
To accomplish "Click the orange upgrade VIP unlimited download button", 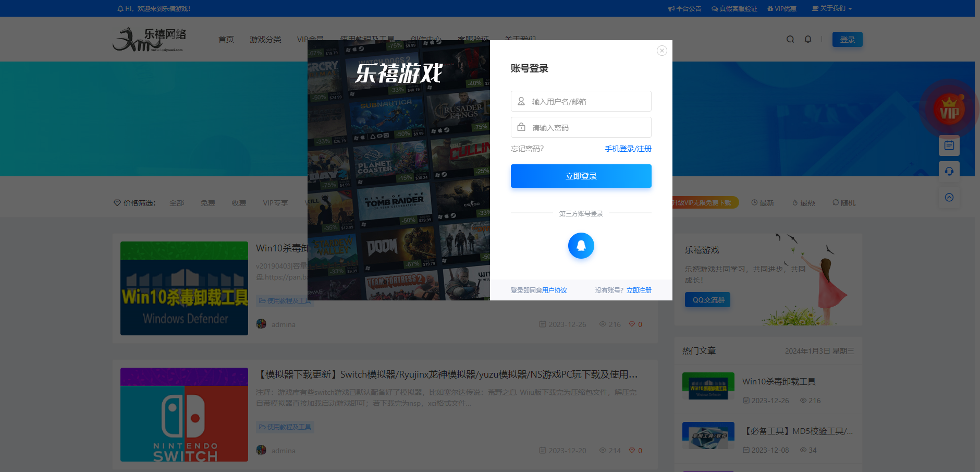I will click(705, 202).
